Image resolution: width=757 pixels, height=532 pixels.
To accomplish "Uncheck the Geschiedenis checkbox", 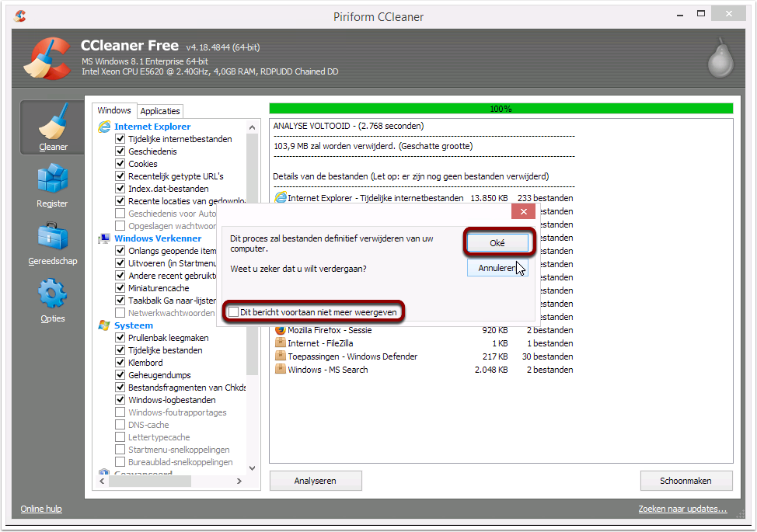I will (120, 151).
